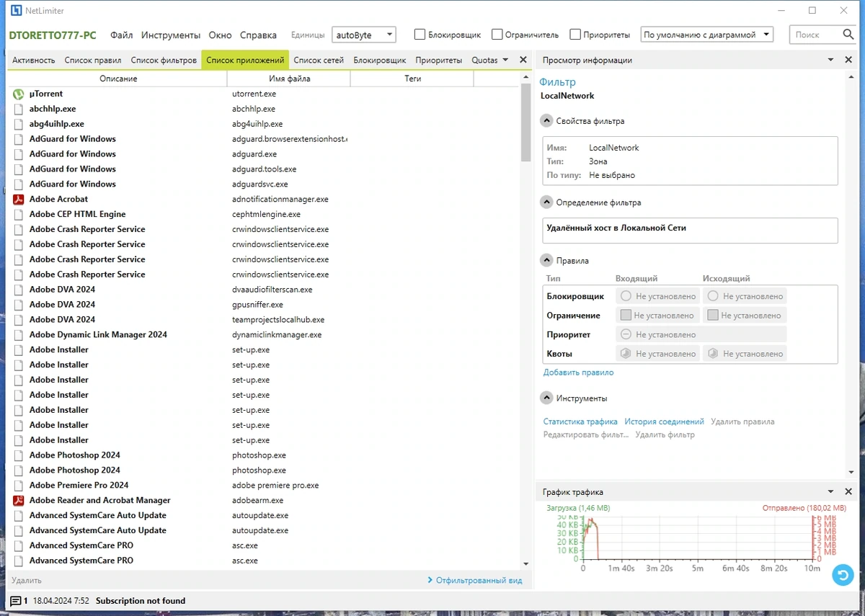The image size is (865, 616).
Task: Click incoming Квоты rule Не установлено
Action: [657, 354]
